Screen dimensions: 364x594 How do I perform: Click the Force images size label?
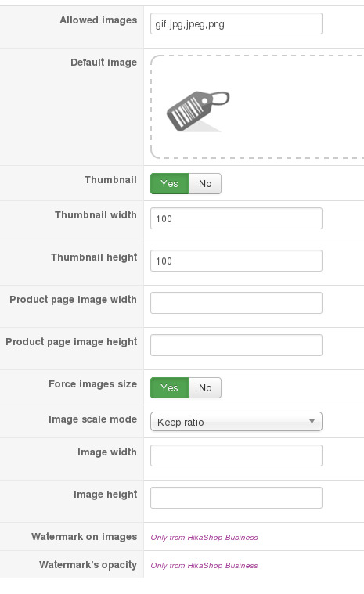[x=92, y=384]
